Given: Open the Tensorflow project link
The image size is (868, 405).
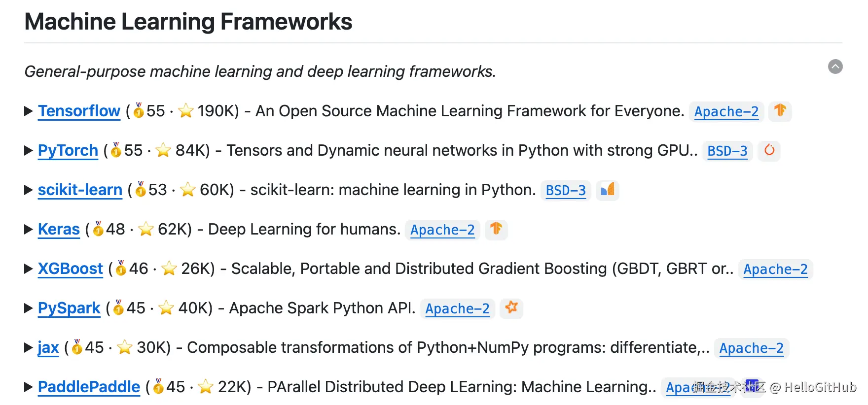Looking at the screenshot, I should [x=79, y=111].
